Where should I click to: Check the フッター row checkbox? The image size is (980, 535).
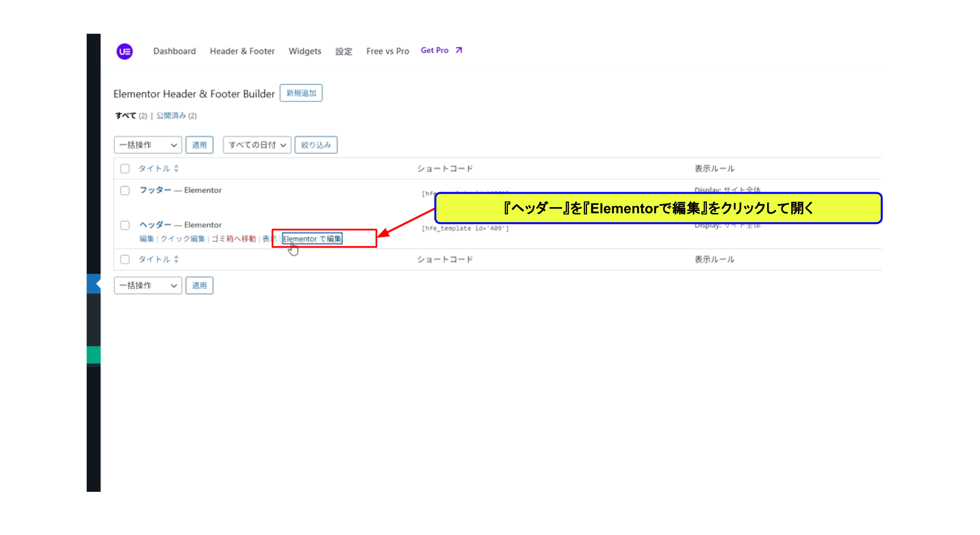[125, 191]
